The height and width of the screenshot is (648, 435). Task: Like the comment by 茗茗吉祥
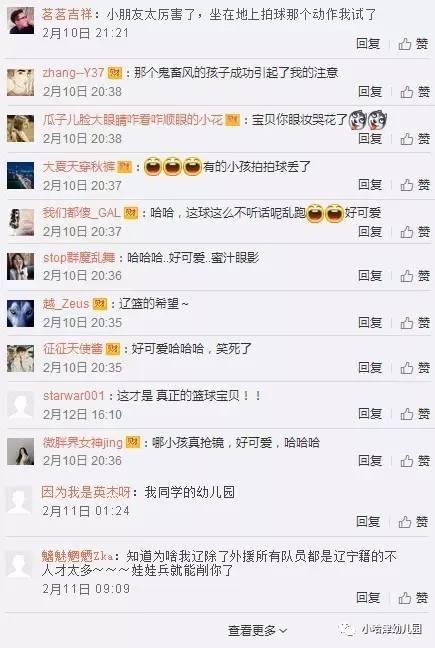tap(413, 44)
